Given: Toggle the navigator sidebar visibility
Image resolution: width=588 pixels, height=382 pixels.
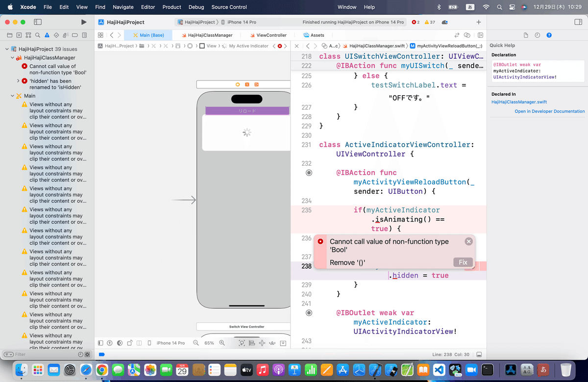Looking at the screenshot, I should point(38,22).
